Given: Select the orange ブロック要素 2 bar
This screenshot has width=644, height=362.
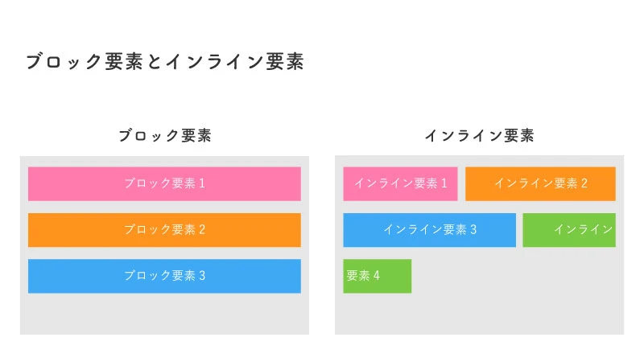Looking at the screenshot, I should coord(164,230).
